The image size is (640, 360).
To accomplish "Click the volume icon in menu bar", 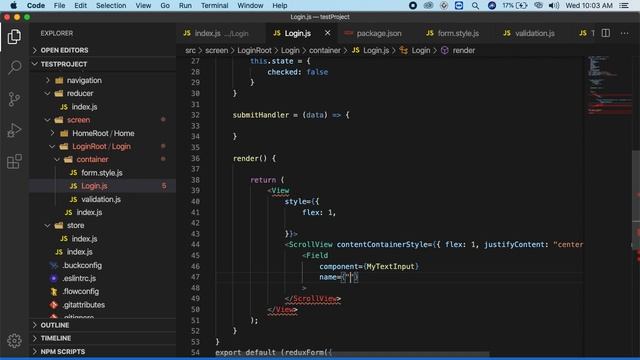I will pos(553,5).
